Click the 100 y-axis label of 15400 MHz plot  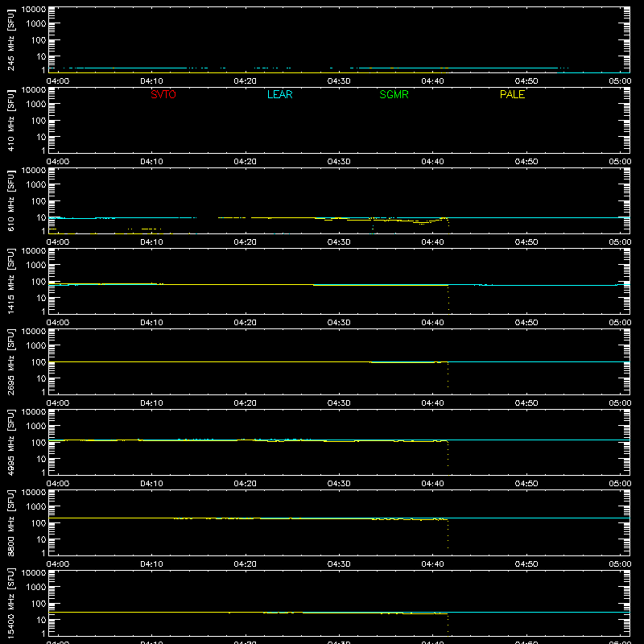click(39, 604)
